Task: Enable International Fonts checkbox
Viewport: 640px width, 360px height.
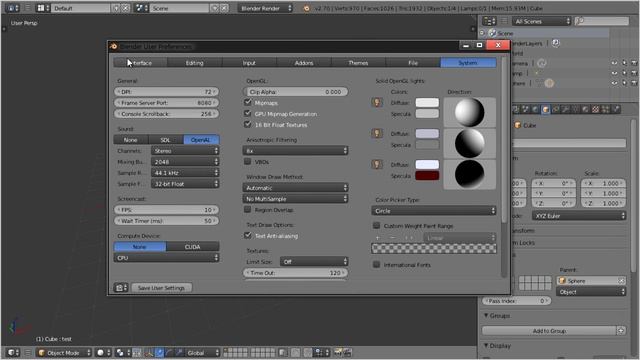Action: tap(377, 264)
